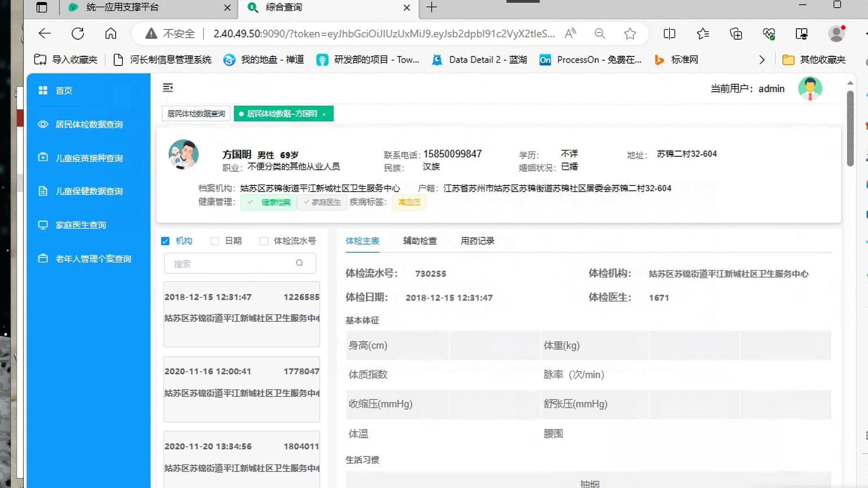Select the 居民体检数据-方国明 page tab
The height and width of the screenshot is (488, 868).
coord(283,114)
